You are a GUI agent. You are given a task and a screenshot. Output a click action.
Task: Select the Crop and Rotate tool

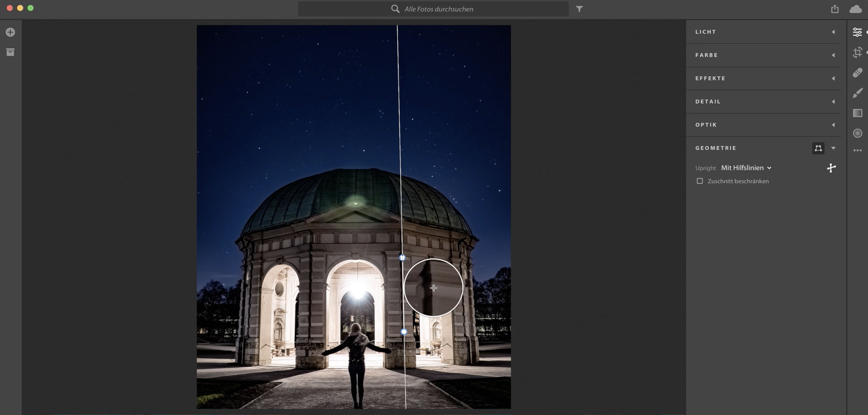tap(857, 52)
